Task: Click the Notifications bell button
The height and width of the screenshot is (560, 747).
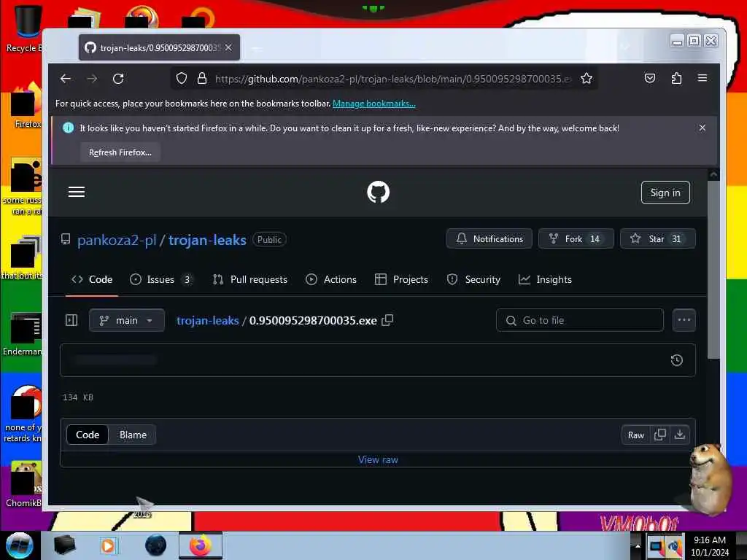Action: (x=489, y=238)
